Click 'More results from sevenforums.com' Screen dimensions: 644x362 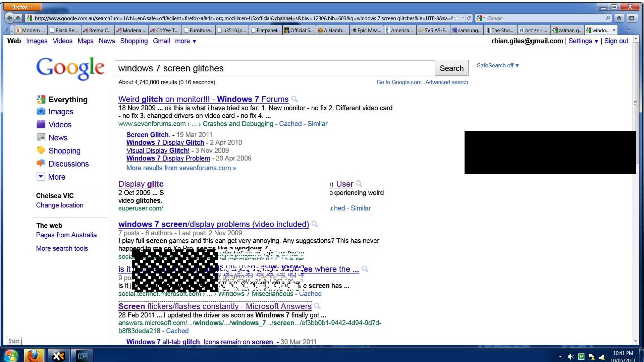[x=181, y=168]
